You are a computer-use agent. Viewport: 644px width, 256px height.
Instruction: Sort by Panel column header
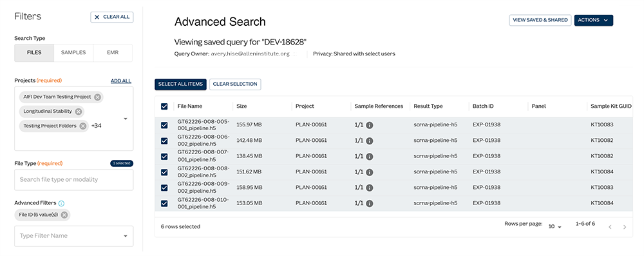point(538,106)
